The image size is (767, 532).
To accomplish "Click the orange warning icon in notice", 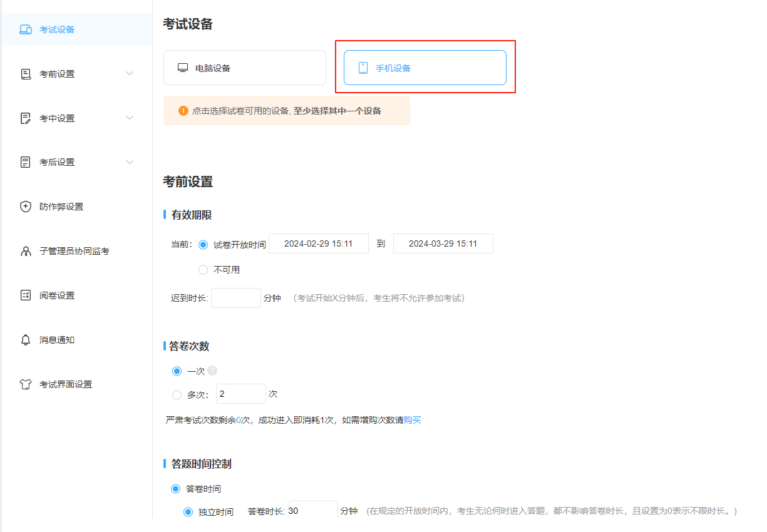I will click(183, 111).
